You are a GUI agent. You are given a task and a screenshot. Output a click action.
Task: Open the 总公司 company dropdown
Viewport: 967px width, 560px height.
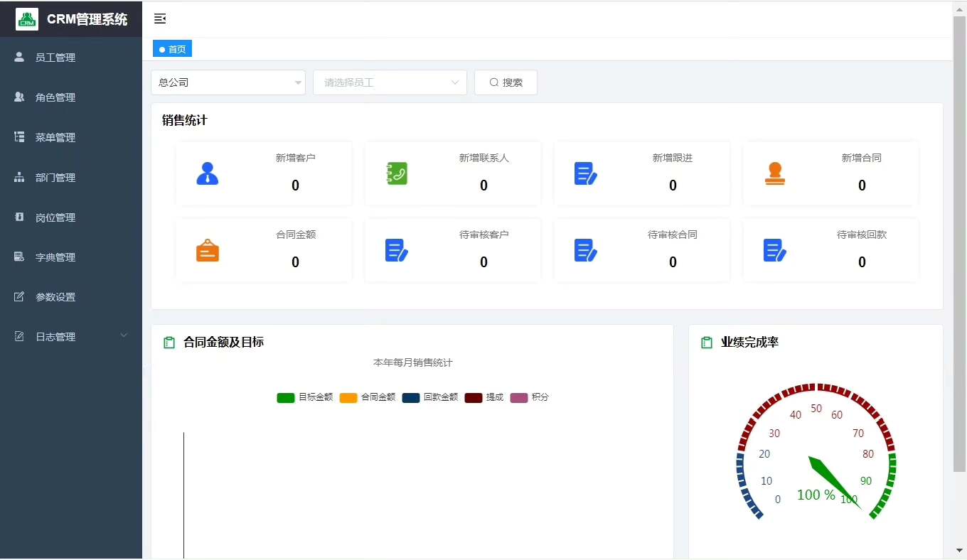point(228,82)
